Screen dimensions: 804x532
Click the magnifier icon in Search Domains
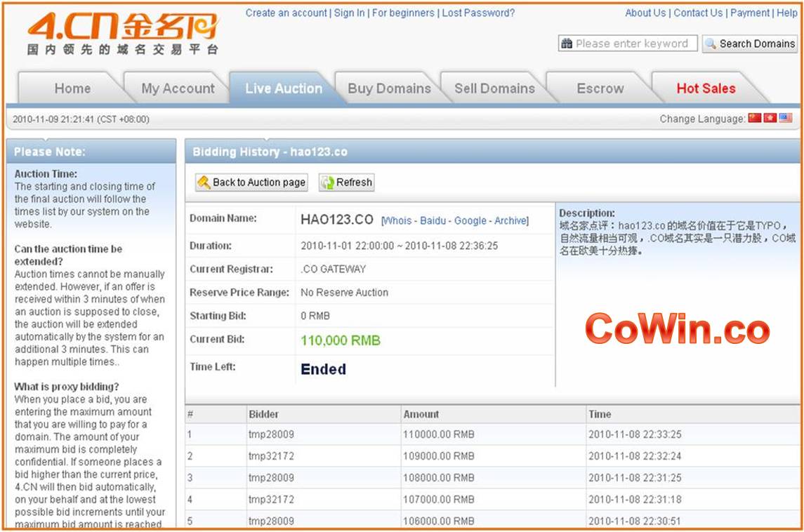[x=711, y=44]
